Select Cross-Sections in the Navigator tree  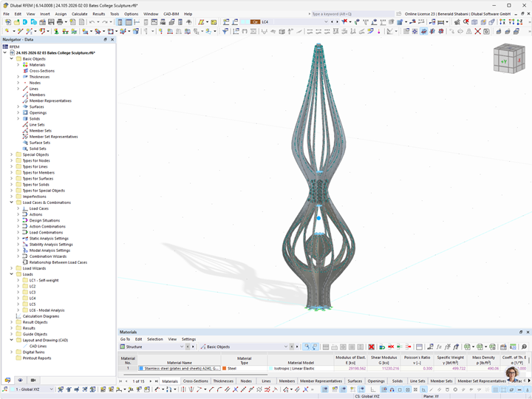click(41, 71)
